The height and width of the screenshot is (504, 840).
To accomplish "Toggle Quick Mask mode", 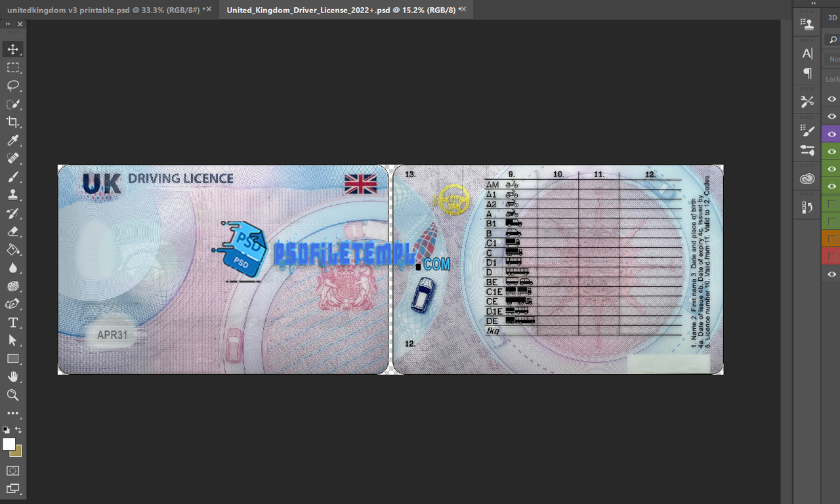I will pyautogui.click(x=13, y=471).
